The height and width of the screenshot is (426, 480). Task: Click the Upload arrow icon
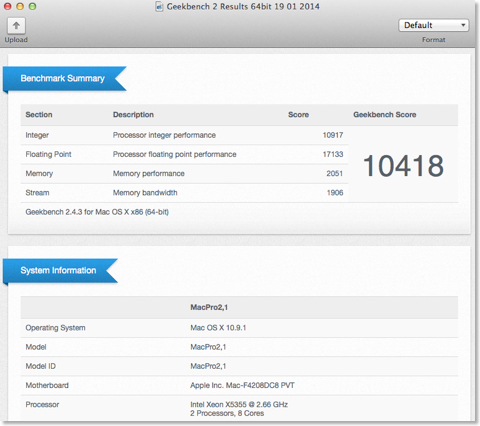click(x=16, y=26)
